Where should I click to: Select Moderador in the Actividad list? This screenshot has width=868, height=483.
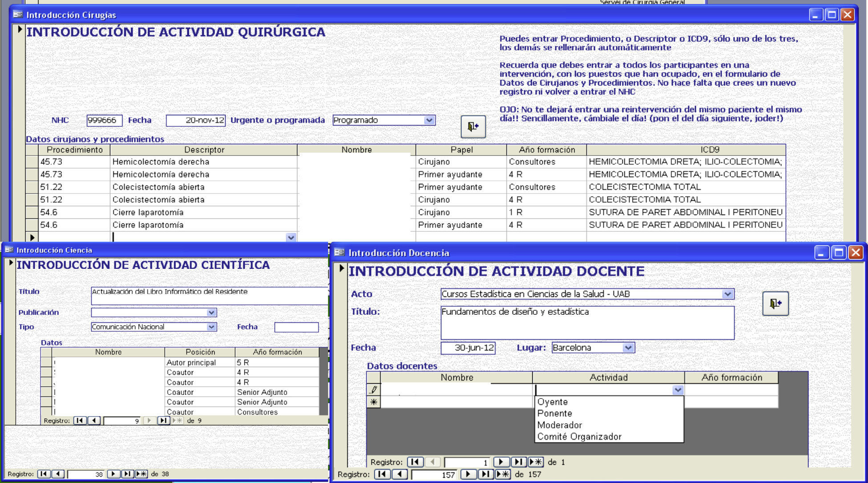559,425
